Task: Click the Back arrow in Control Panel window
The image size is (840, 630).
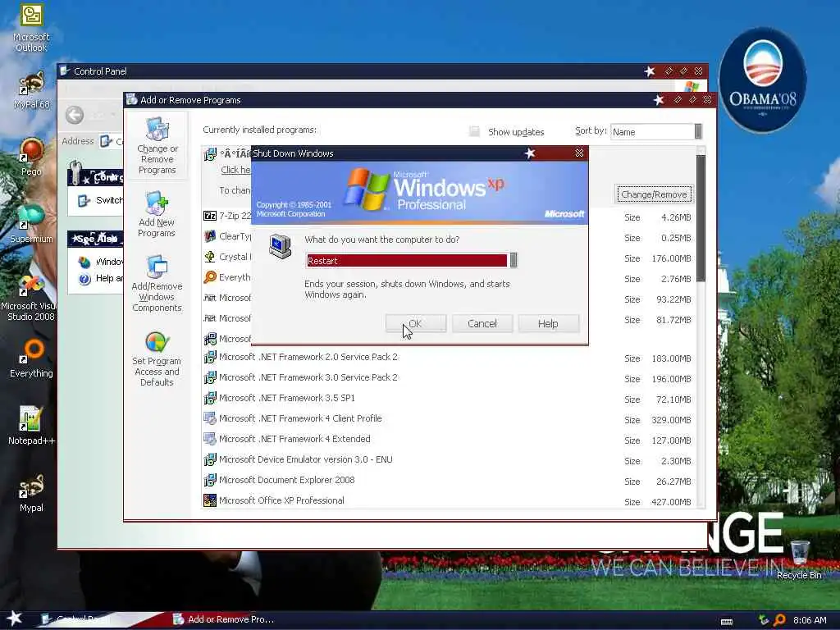Action: click(75, 115)
